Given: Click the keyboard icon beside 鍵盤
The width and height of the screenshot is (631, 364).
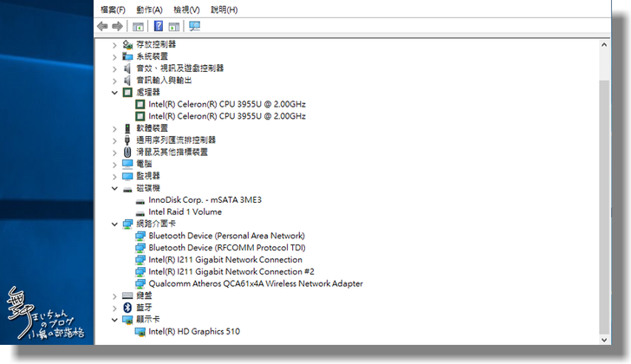Looking at the screenshot, I should pos(127,296).
